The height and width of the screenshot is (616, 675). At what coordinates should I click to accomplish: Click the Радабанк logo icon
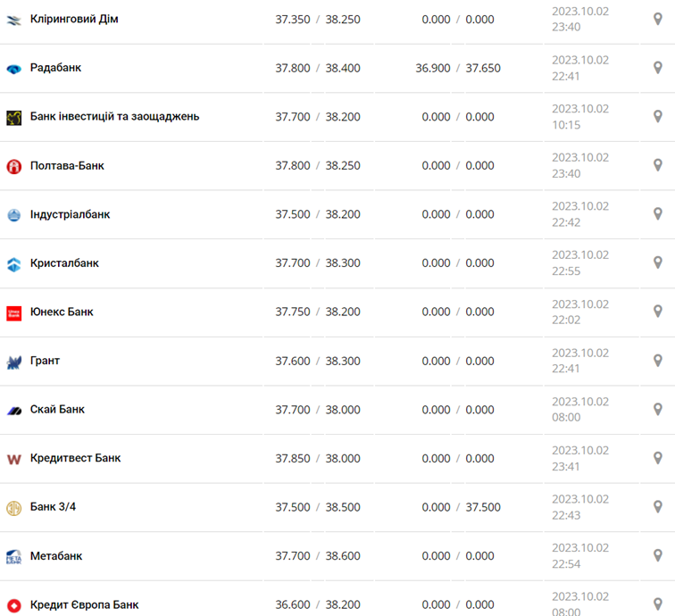click(13, 69)
